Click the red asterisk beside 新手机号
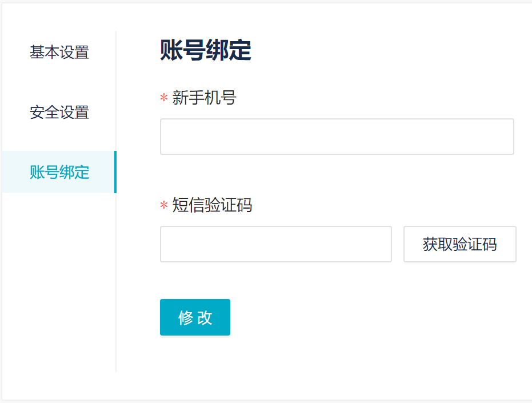The width and height of the screenshot is (532, 403). coord(164,99)
